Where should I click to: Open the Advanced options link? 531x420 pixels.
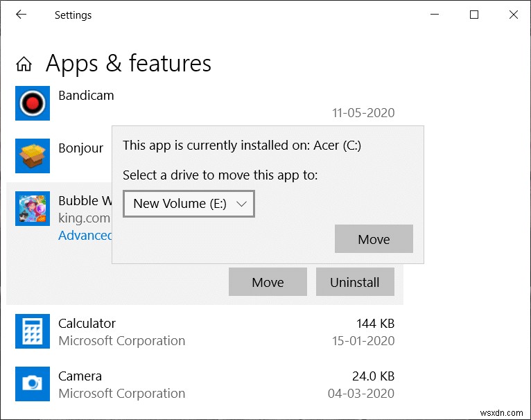click(x=85, y=236)
